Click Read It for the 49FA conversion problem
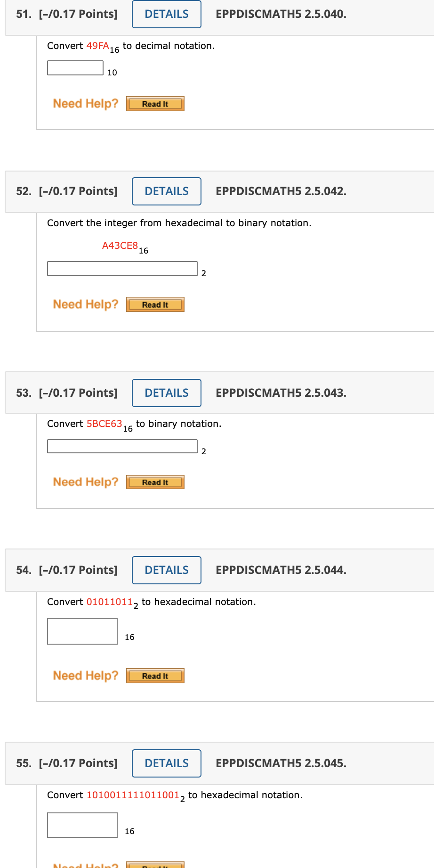This screenshot has height=868, width=434. click(x=155, y=104)
